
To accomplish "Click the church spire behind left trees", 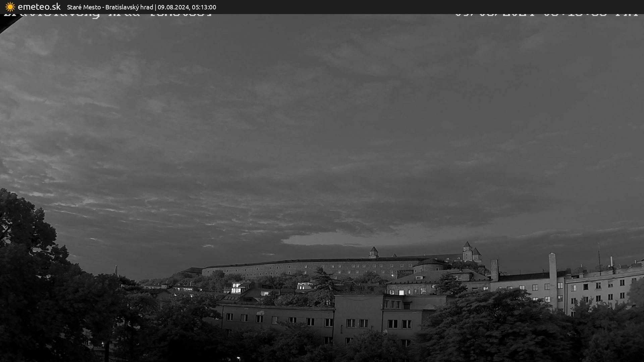I will 116,270.
